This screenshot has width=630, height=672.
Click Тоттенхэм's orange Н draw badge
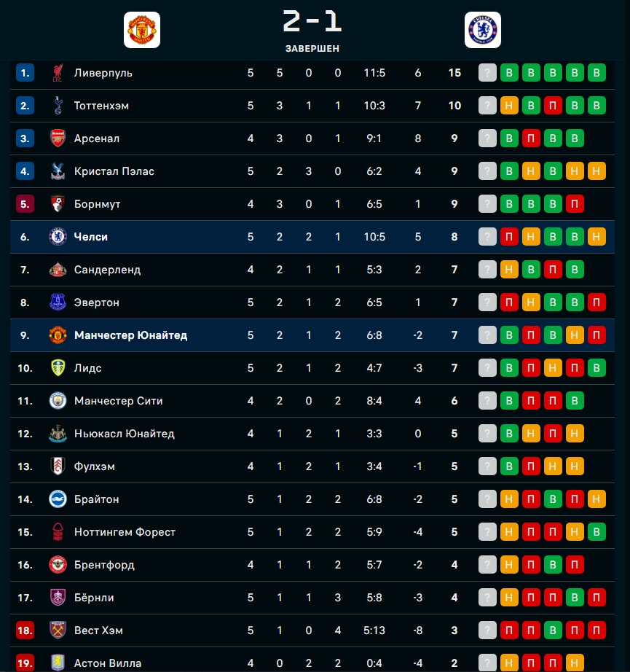(509, 106)
